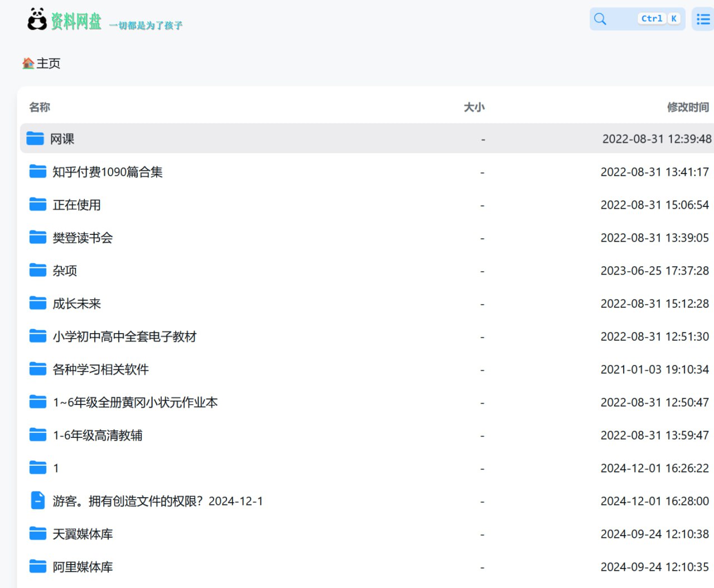Click folder icon for 成长未来
The image size is (714, 588).
pyautogui.click(x=38, y=303)
